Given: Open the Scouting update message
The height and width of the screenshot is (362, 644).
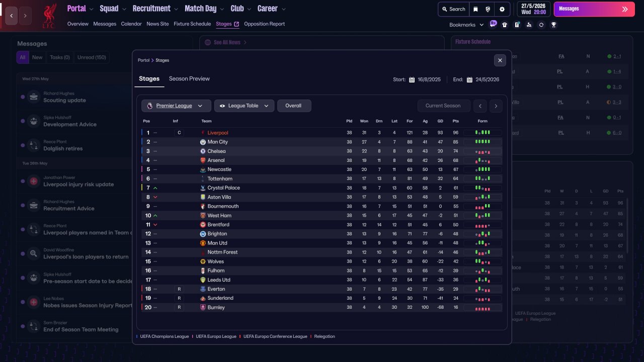Looking at the screenshot, I should click(x=75, y=97).
